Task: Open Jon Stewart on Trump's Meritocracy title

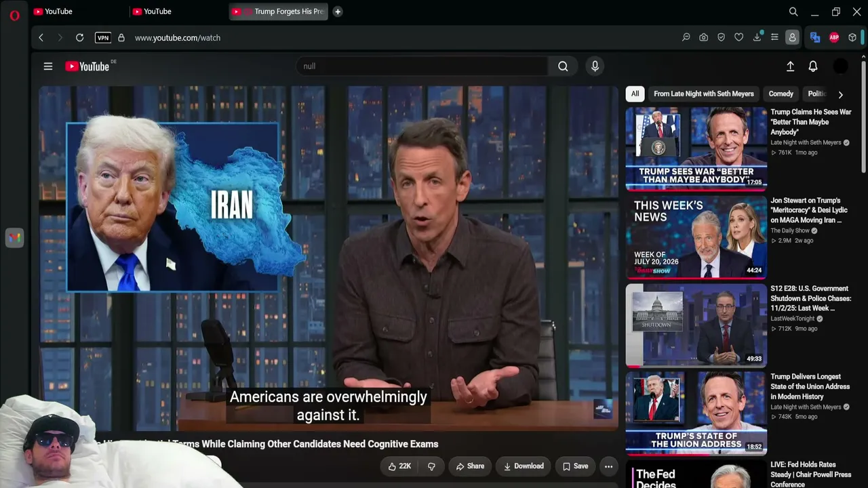Action: [x=809, y=210]
